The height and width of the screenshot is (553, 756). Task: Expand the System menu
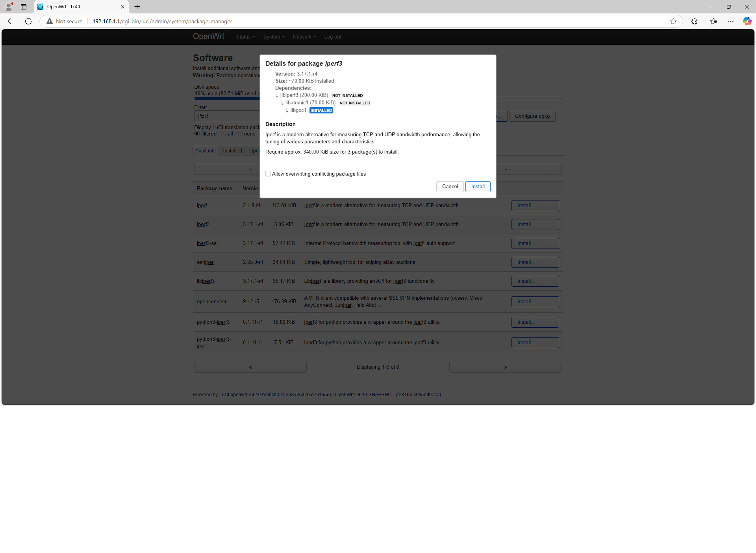274,37
